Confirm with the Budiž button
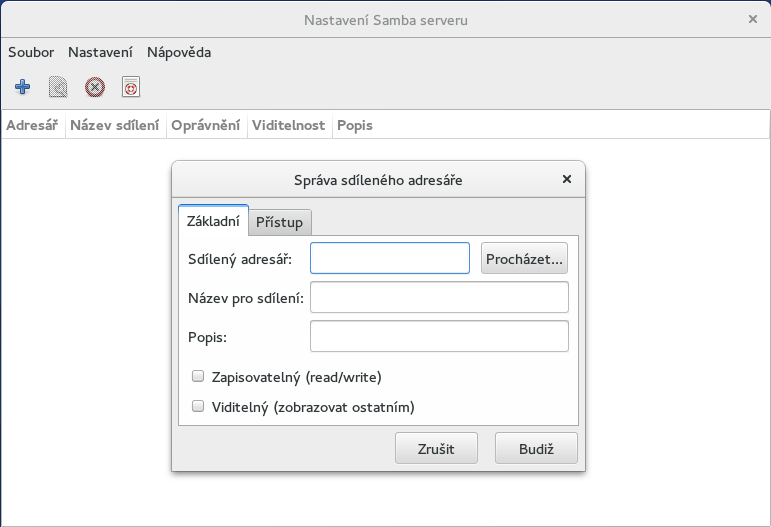Viewport: 771px width, 527px height. pyautogui.click(x=536, y=449)
